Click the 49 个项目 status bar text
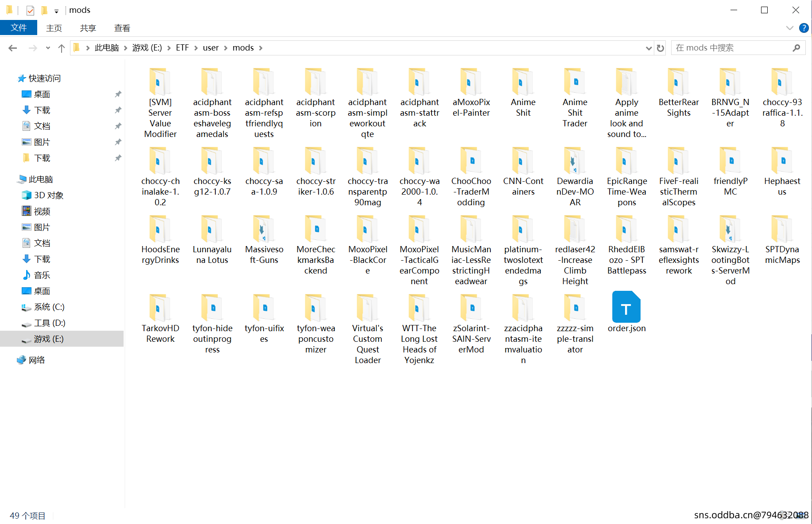This screenshot has width=812, height=524. [x=27, y=516]
